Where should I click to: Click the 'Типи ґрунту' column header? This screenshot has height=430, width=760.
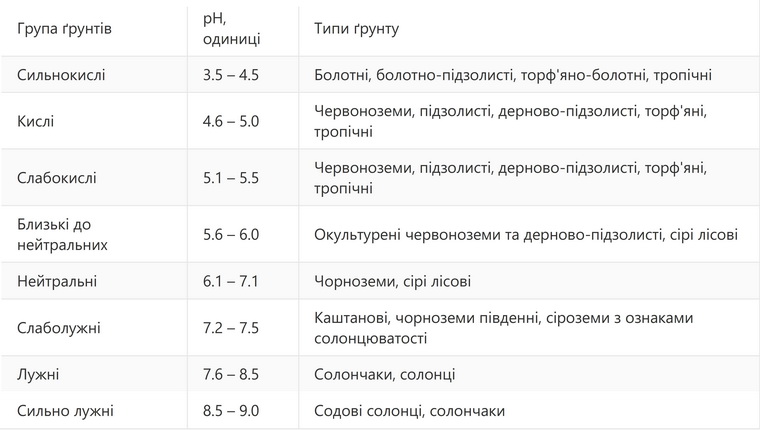tap(356, 29)
